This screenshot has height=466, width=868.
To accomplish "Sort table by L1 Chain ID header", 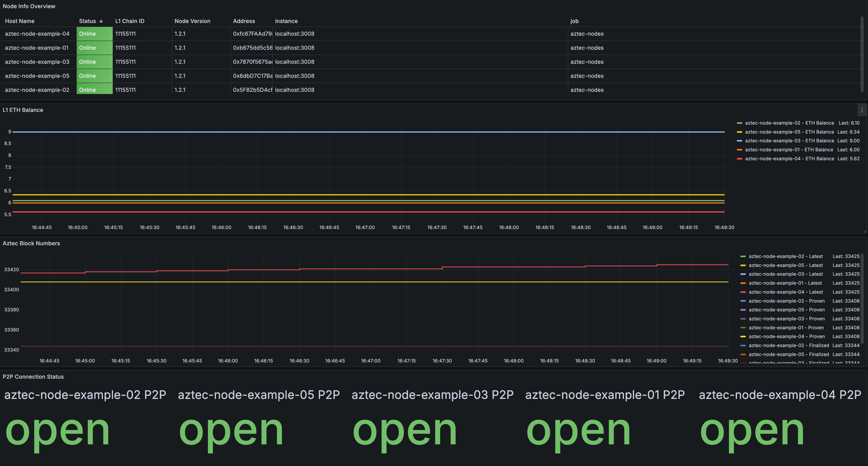I will tap(130, 21).
